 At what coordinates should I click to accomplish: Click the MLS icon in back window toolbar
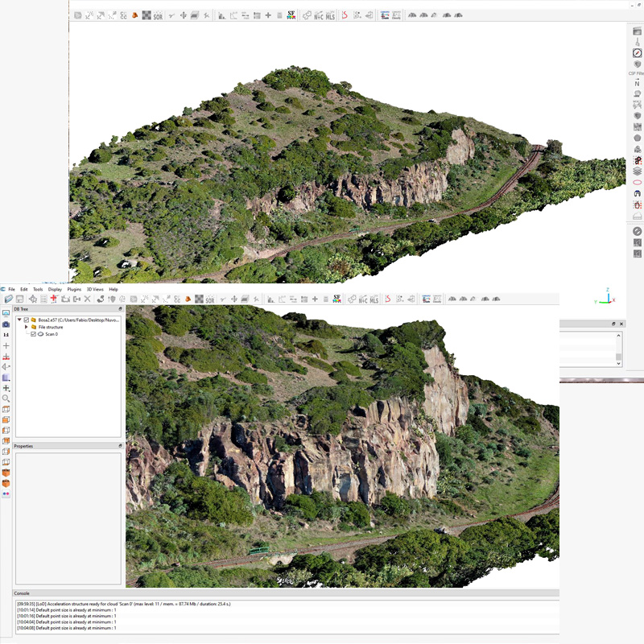330,15
